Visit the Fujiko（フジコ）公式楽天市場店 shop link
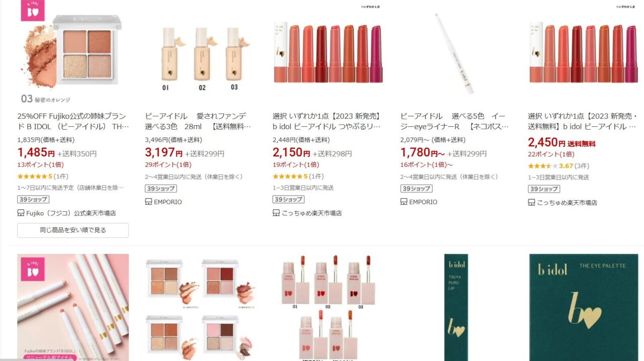 click(71, 213)
